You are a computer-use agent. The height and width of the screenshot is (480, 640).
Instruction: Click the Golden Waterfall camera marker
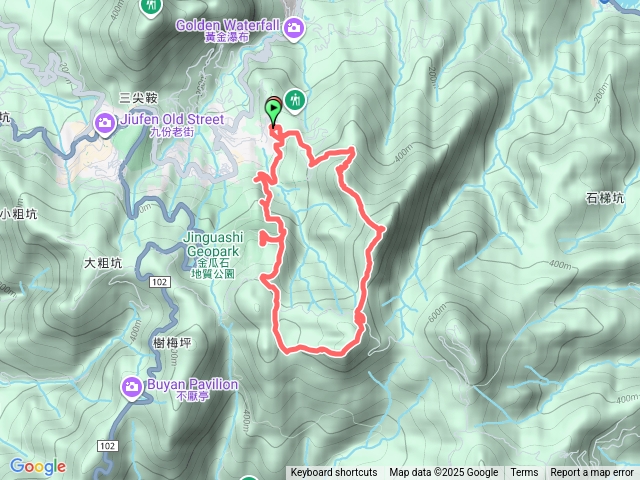click(x=293, y=29)
